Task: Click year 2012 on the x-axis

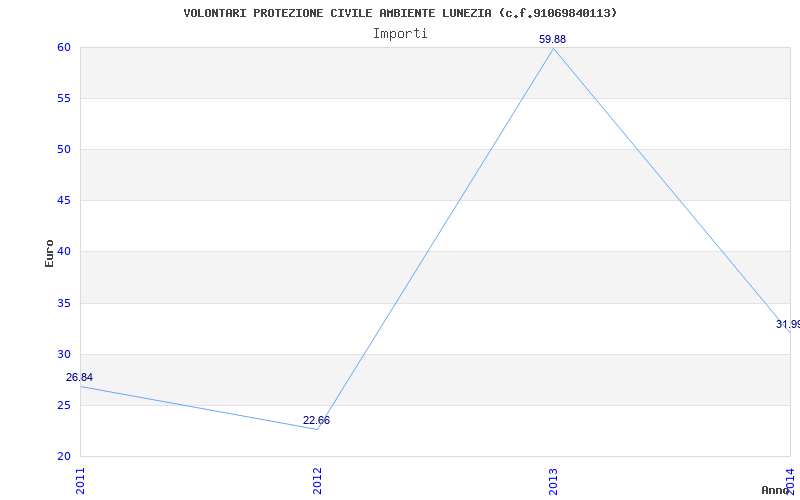Action: 317,481
